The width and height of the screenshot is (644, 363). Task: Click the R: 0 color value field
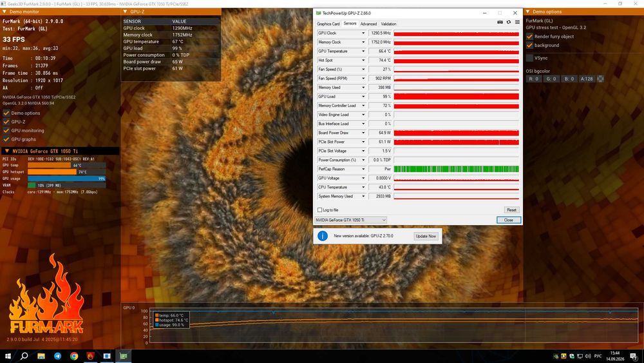point(533,79)
